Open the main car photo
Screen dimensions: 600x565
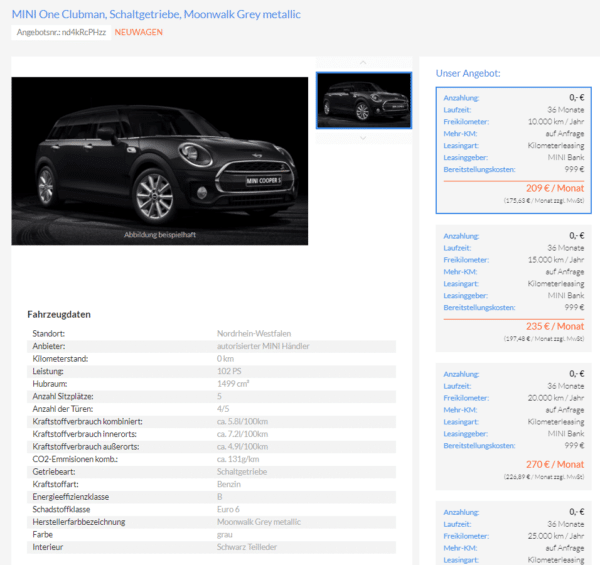[x=160, y=161]
